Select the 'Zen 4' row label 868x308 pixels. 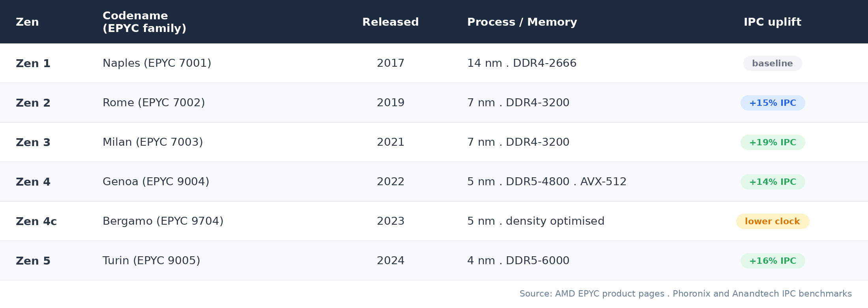tap(33, 182)
